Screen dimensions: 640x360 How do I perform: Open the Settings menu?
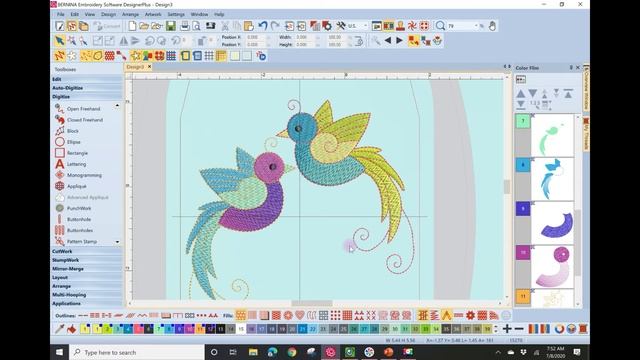[x=176, y=14]
